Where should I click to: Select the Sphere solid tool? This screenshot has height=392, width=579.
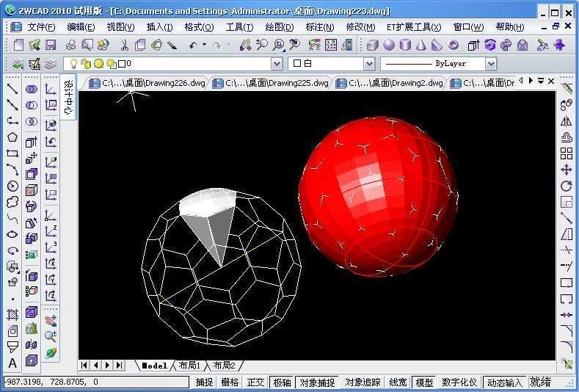coord(389,45)
